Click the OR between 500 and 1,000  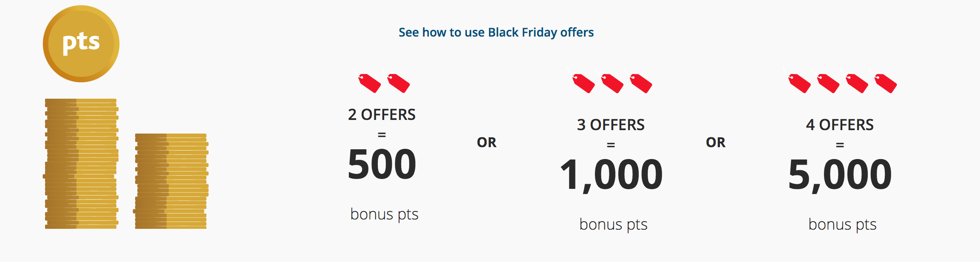(487, 142)
